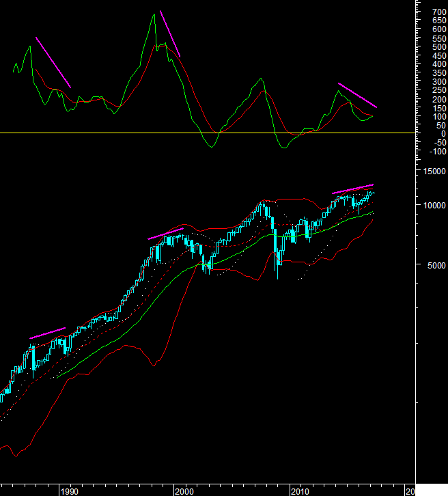
Task: Click the 2000 date label on time axis
Action: (184, 492)
